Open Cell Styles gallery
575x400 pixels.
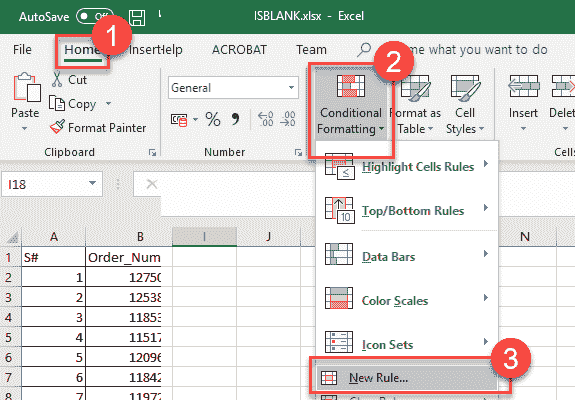pyautogui.click(x=465, y=105)
